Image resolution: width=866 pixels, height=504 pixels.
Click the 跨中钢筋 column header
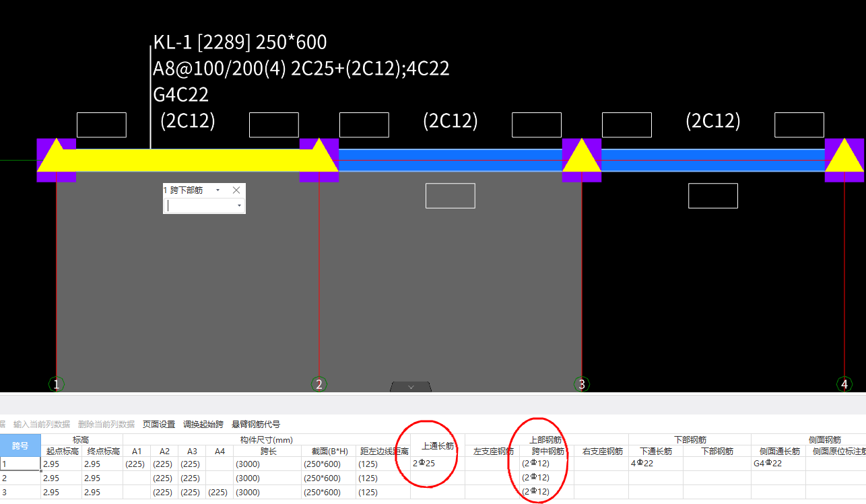(546, 452)
